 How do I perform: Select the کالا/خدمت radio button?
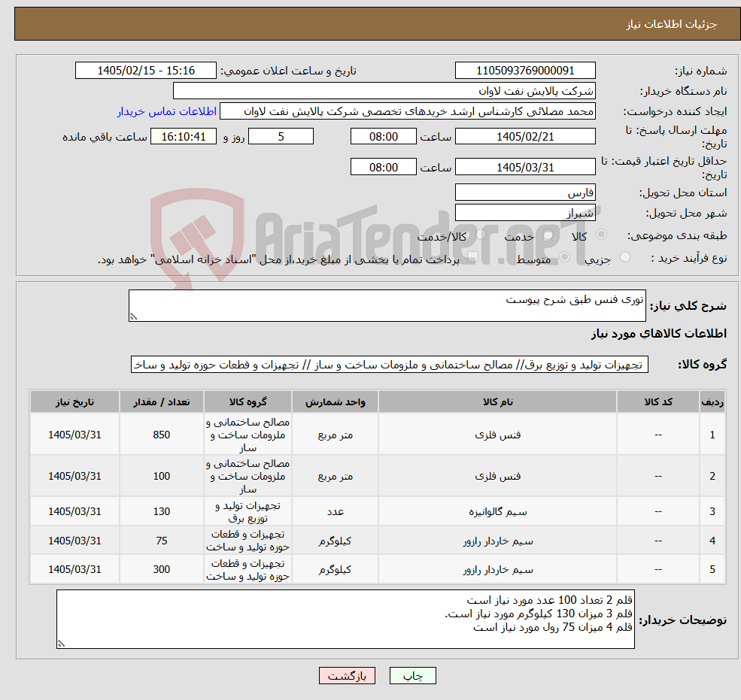(x=481, y=235)
